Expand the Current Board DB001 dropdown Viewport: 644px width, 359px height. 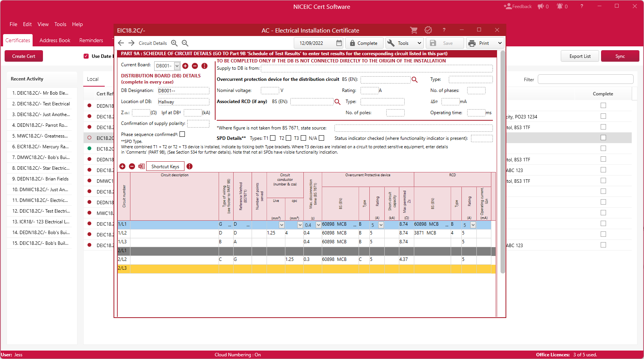click(x=177, y=66)
